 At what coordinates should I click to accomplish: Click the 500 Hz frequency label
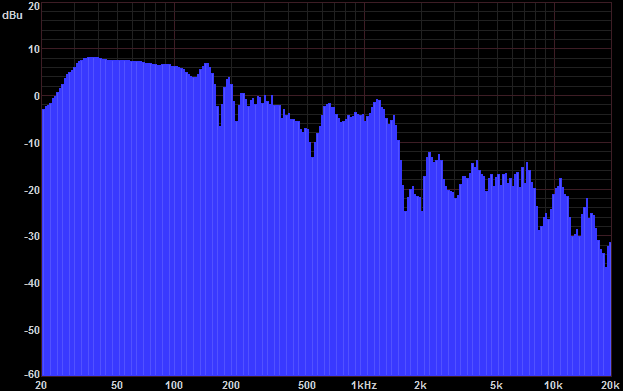(x=307, y=385)
